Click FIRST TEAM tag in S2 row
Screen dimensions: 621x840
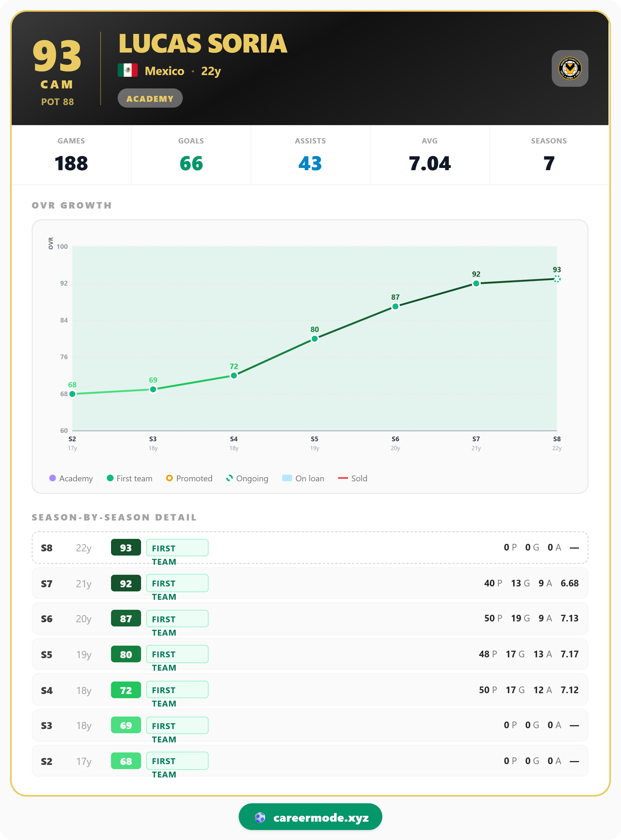pos(178,761)
